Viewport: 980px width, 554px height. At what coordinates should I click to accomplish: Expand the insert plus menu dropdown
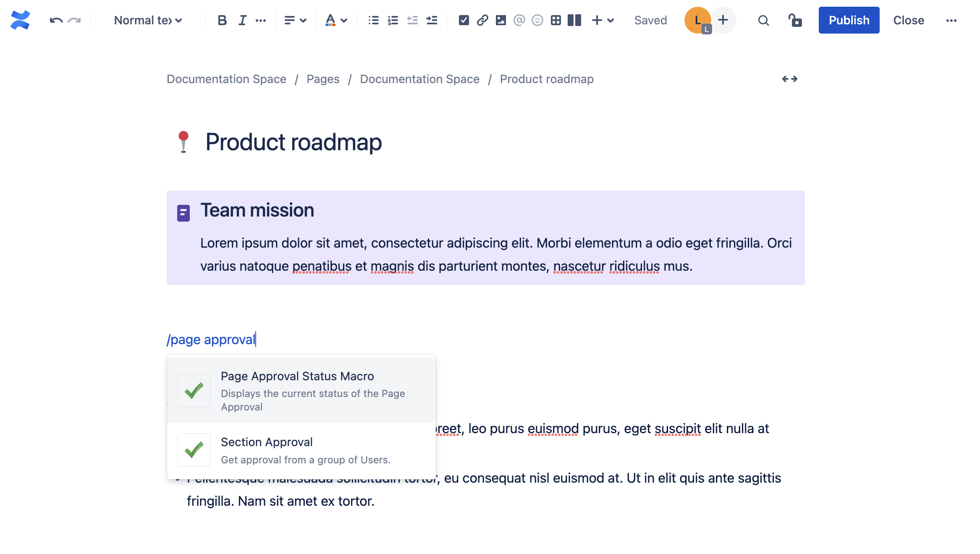[x=603, y=20]
